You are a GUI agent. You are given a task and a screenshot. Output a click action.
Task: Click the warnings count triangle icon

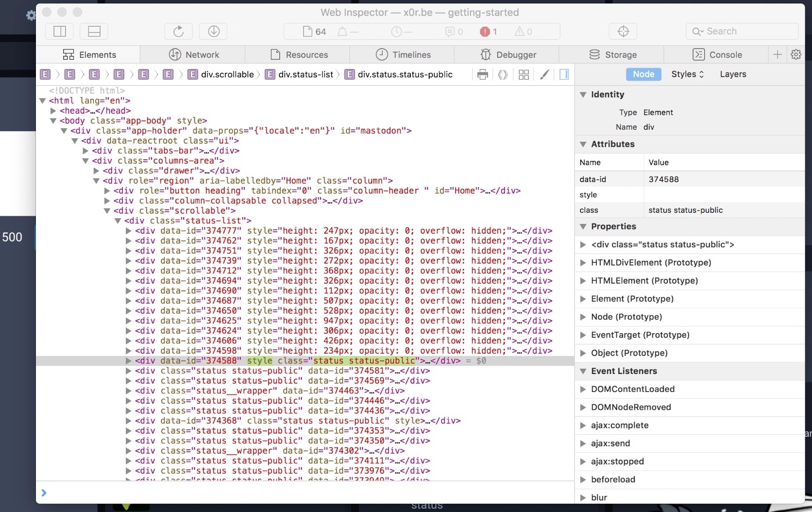point(524,32)
